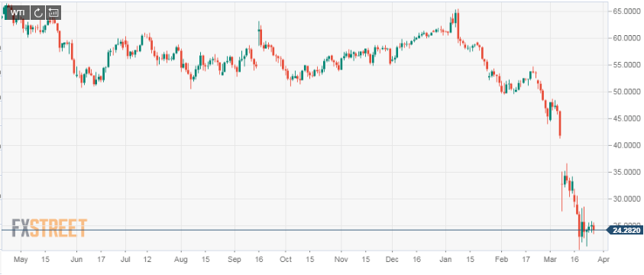Click the 50.0000 price axis label
This screenshot has height=275, width=644.
pos(626,92)
